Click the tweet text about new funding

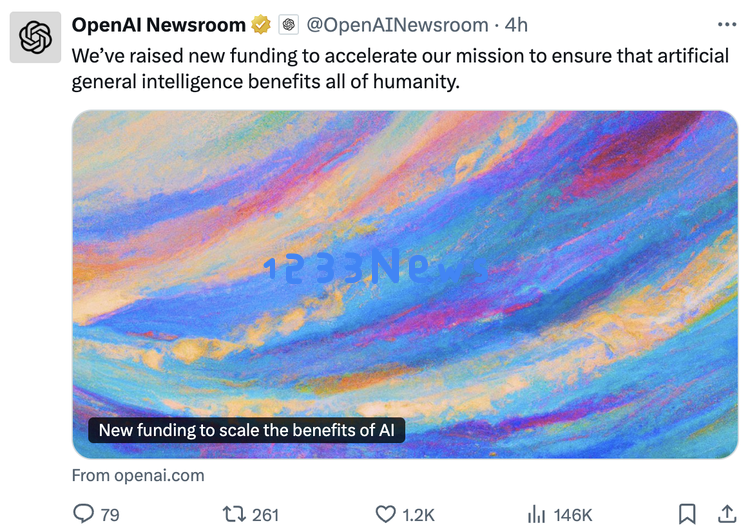pyautogui.click(x=400, y=69)
